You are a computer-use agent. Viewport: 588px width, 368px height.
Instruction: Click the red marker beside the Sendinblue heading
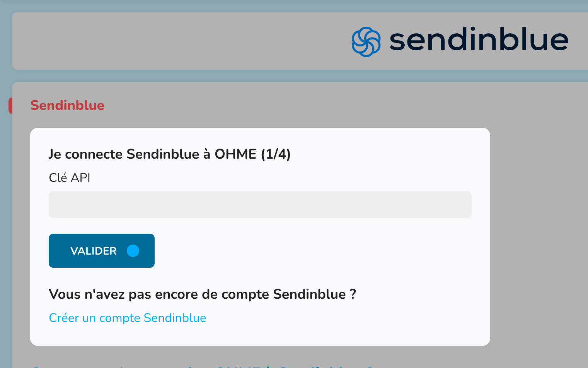[10, 106]
